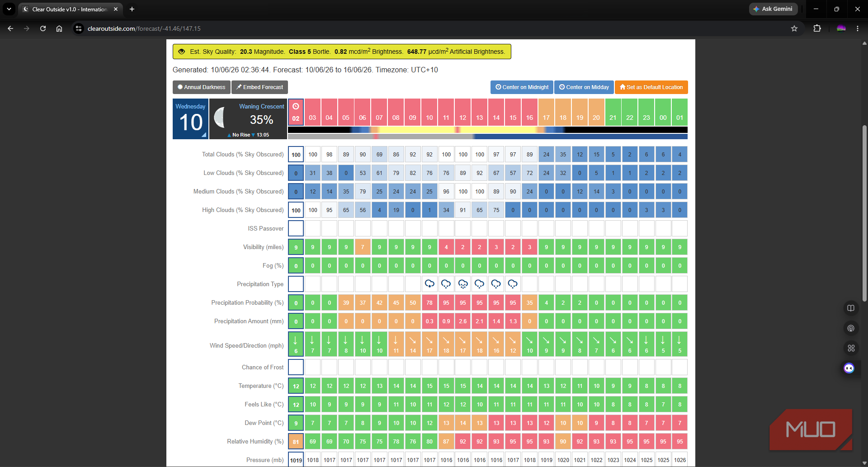Open the tab search dropdown arrow
Viewport: 868px width, 467px height.
pyautogui.click(x=9, y=9)
